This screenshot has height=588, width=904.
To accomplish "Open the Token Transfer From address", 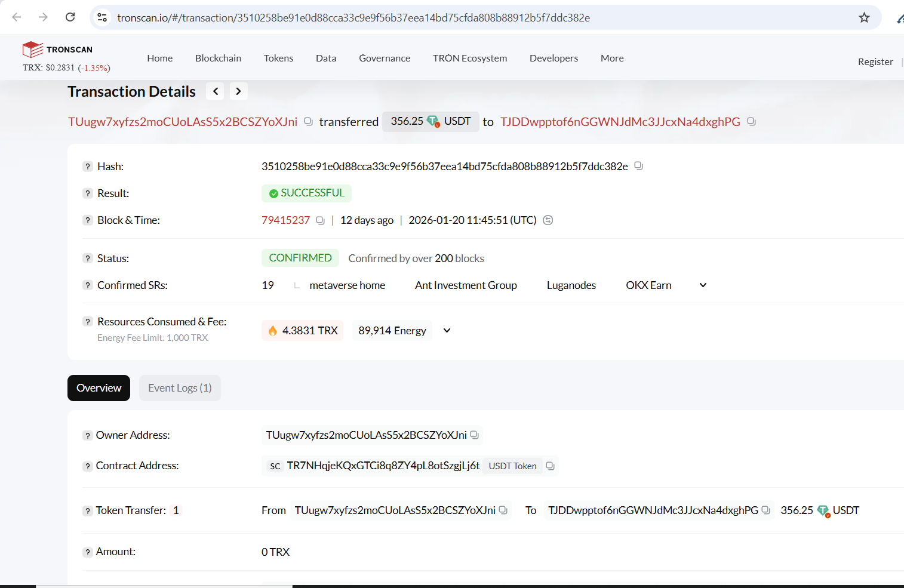I will tap(395, 510).
